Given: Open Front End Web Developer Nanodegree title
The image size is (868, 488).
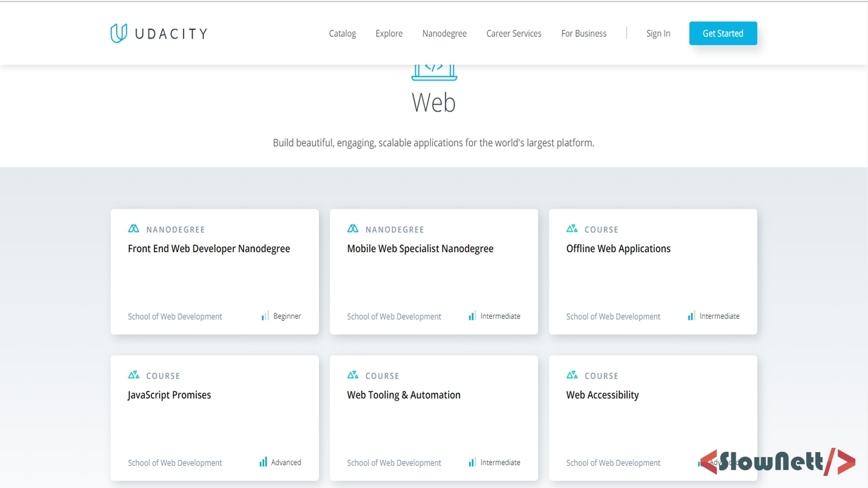Looking at the screenshot, I should click(x=209, y=249).
